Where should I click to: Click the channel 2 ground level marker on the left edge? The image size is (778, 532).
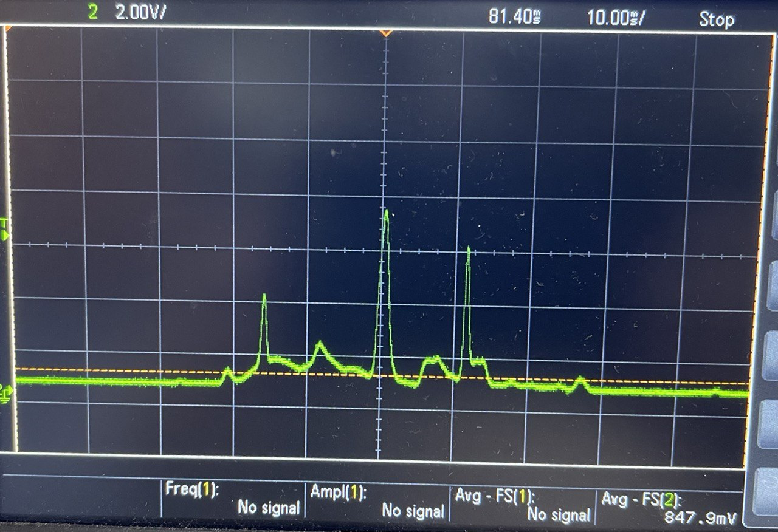point(5,393)
